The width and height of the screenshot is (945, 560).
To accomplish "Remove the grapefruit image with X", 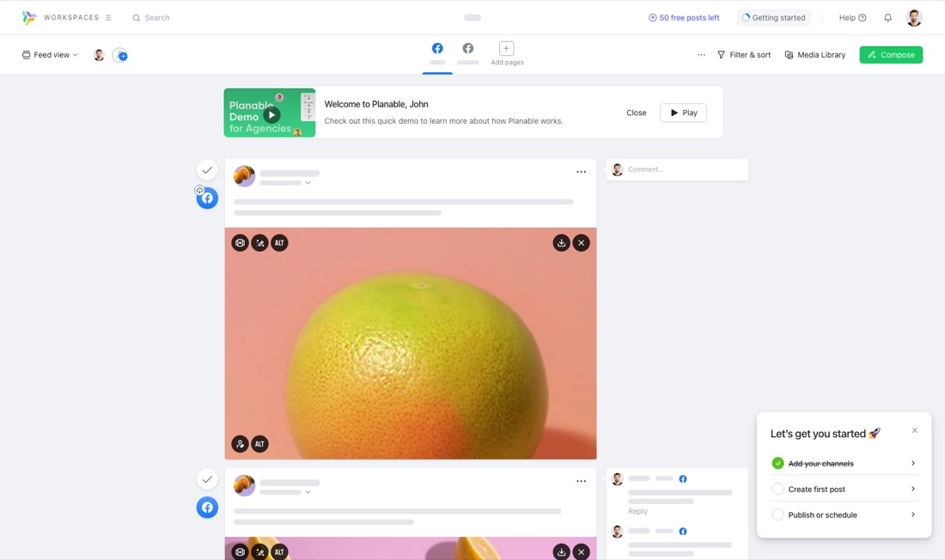I will [581, 243].
